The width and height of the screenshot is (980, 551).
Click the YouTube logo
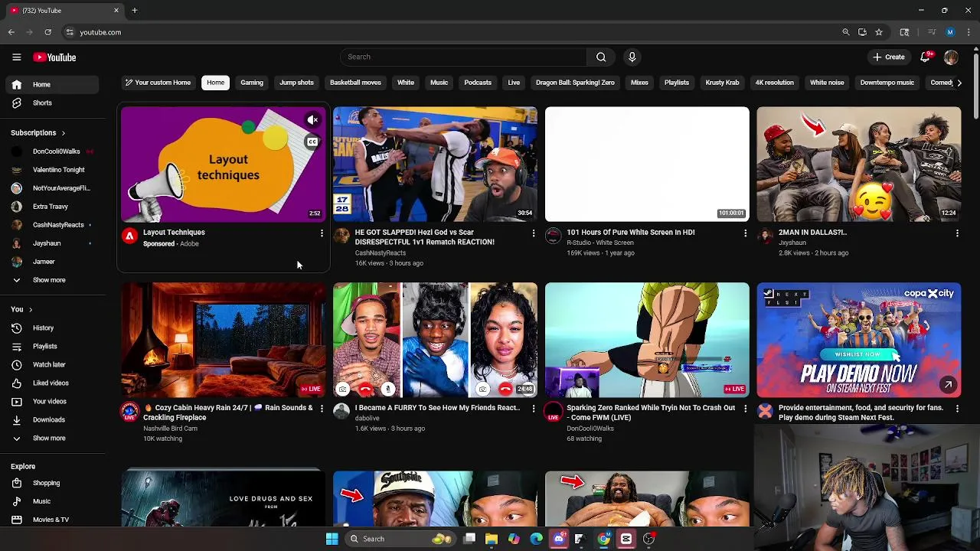[54, 57]
